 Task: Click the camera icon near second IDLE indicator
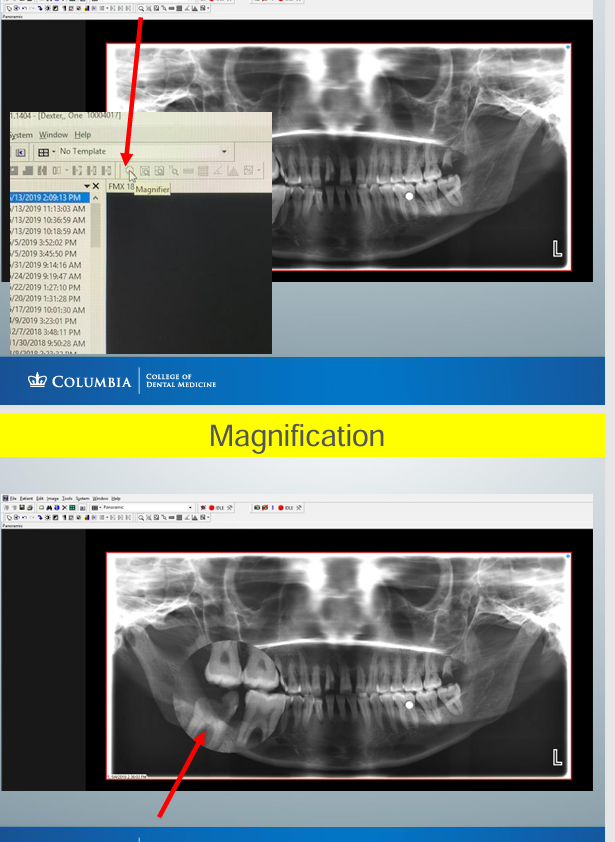point(257,507)
